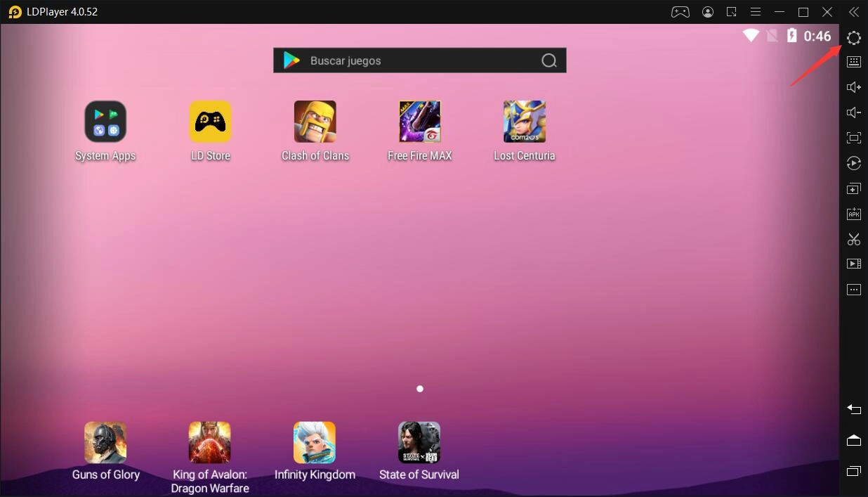Open the multi-instance manager icon
The width and height of the screenshot is (868, 497).
853,188
